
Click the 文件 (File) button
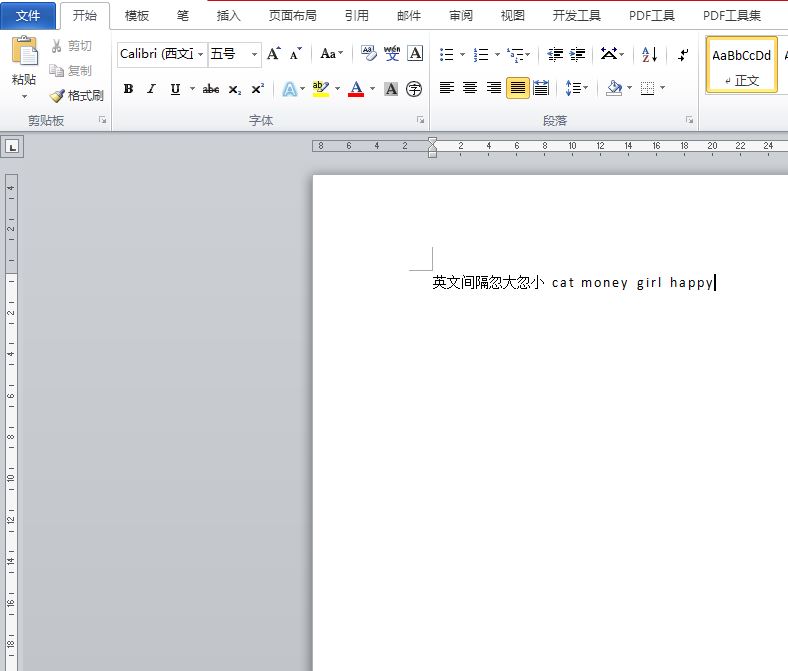(28, 15)
